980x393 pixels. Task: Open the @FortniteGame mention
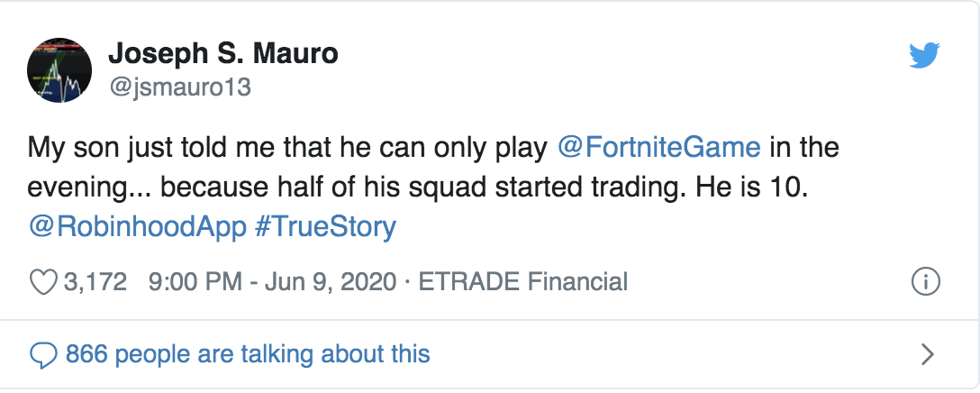click(x=660, y=145)
